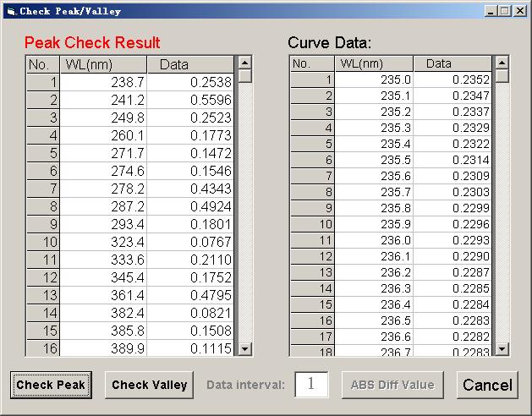Select peak row 13 with wavelength 361.4
This screenshot has height=416, width=532.
[x=129, y=295]
